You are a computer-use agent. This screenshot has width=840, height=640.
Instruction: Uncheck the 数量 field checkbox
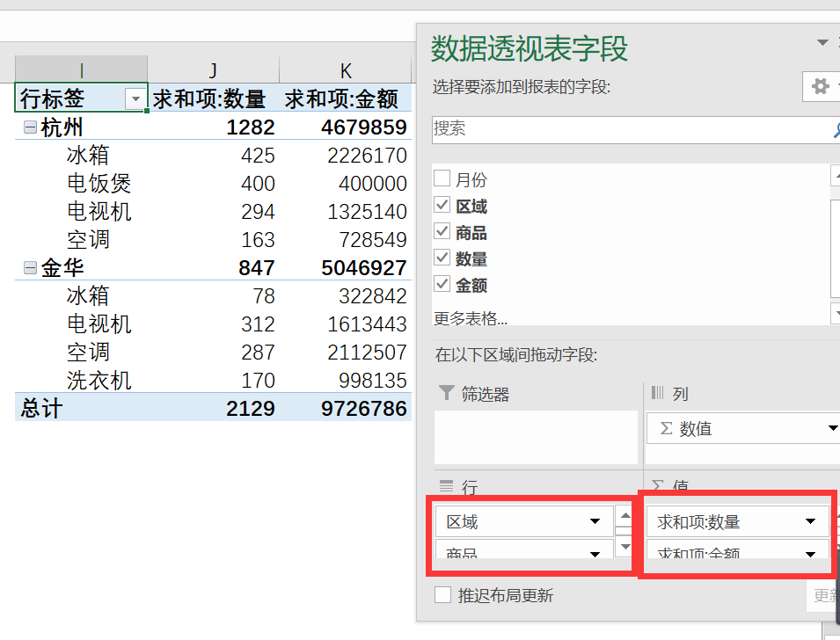442,258
